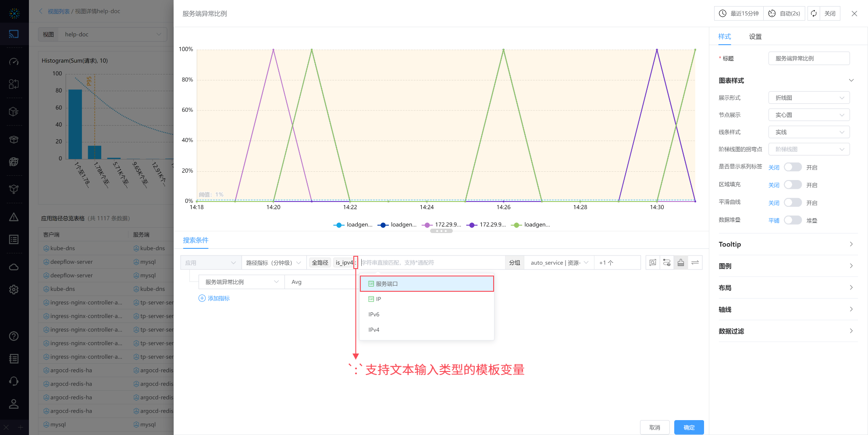Enable the area fill switch
Viewport: 868px width, 435px height.
(x=793, y=185)
